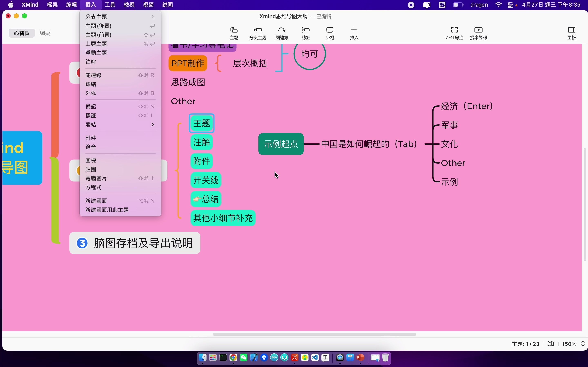Screen dimensions: 588x367
Task: Select the orange PPT制作 topic
Action: [x=188, y=63]
